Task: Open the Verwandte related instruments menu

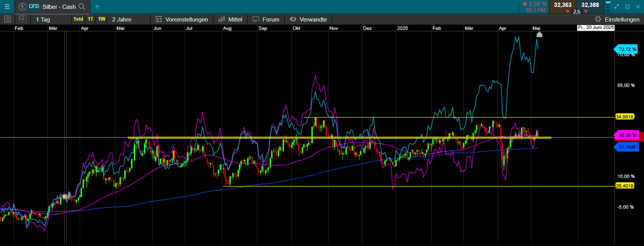Action: click(308, 19)
